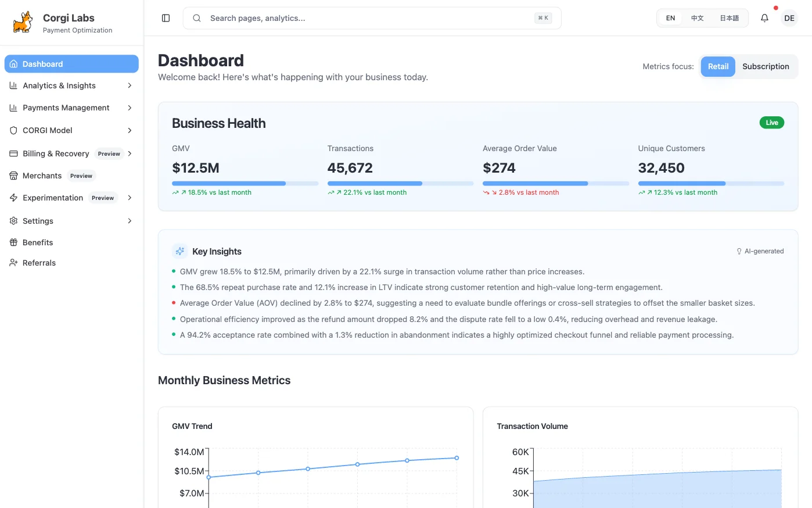Image resolution: width=812 pixels, height=508 pixels.
Task: Go to Referrals page
Action: (x=71, y=263)
